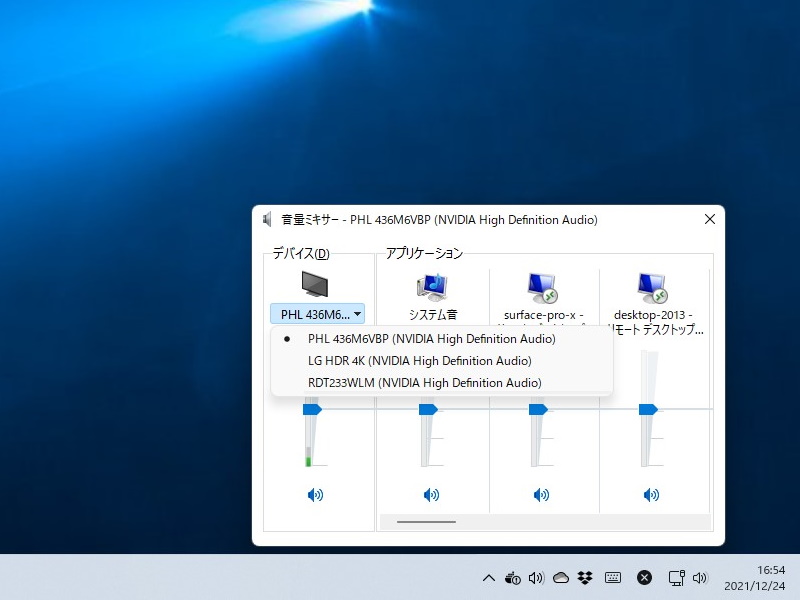Open the PHL 436M6... device dropdown
This screenshot has width=800, height=600.
(317, 314)
